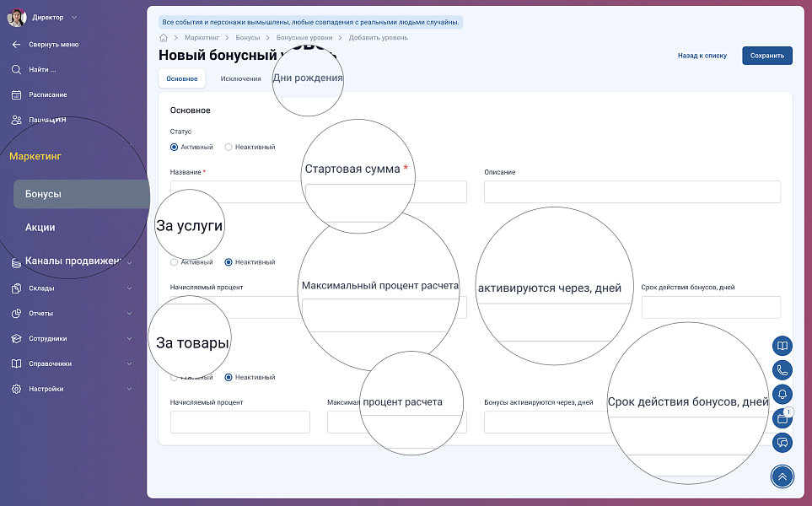Click the Сохранить button
812x506 pixels.
coord(766,56)
